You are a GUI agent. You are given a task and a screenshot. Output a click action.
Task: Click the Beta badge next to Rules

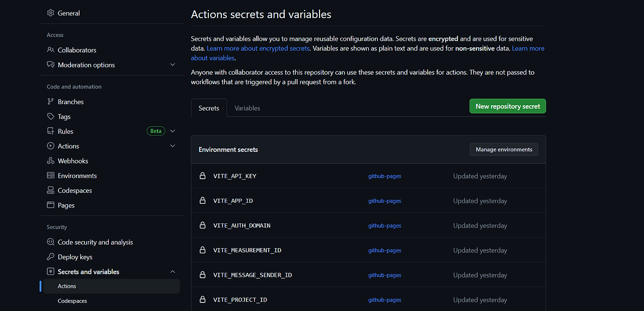(156, 131)
